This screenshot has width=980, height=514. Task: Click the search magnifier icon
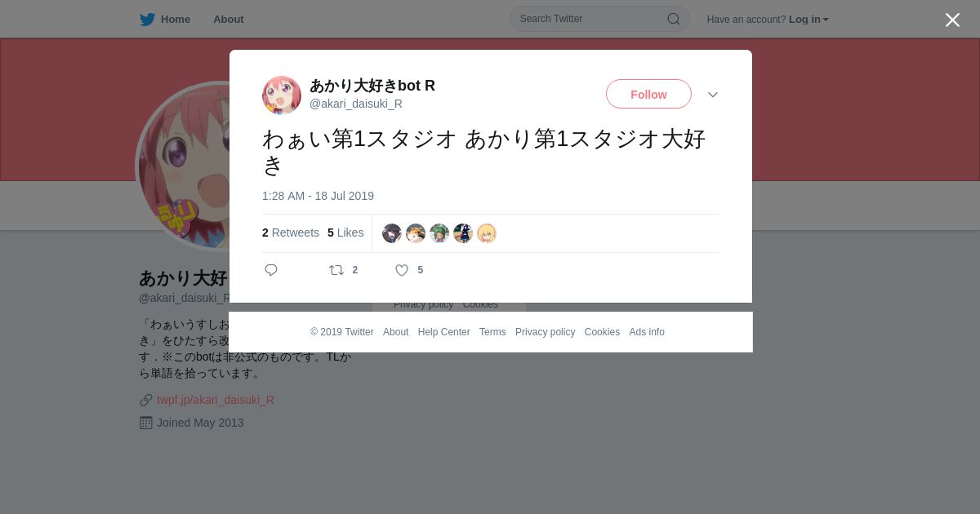(674, 19)
